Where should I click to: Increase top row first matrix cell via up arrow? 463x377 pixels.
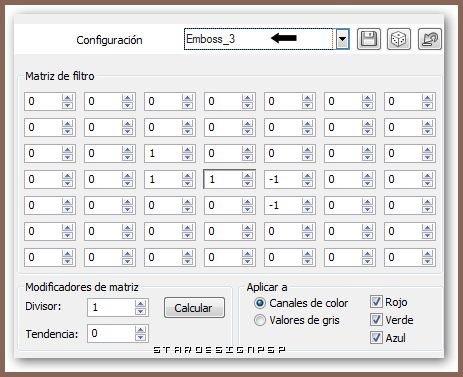pos(67,97)
